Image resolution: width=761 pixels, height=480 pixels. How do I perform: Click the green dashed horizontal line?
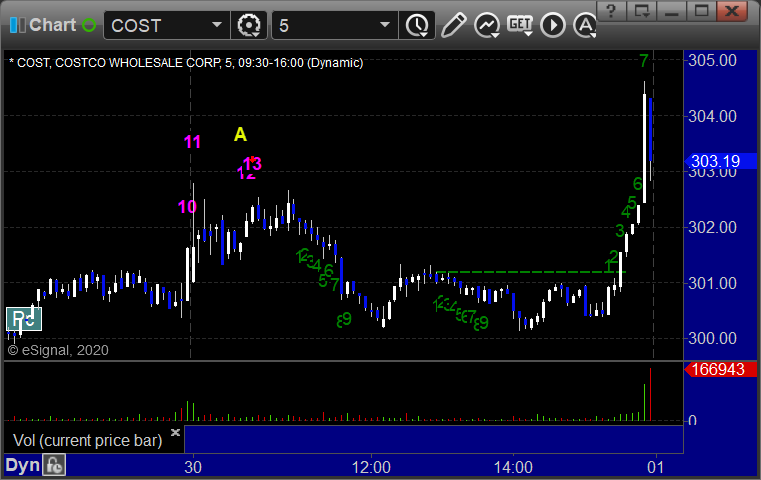[x=531, y=272]
